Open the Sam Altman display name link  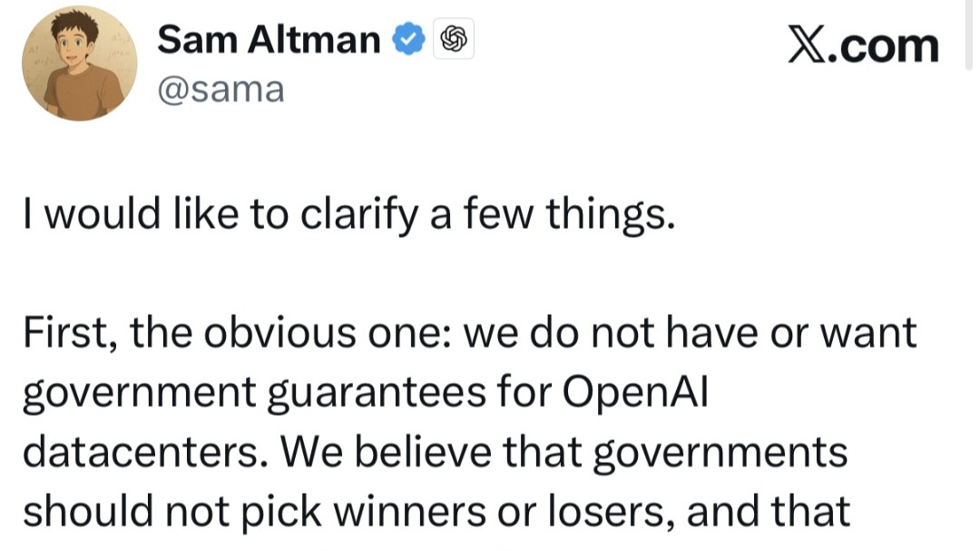(x=269, y=39)
